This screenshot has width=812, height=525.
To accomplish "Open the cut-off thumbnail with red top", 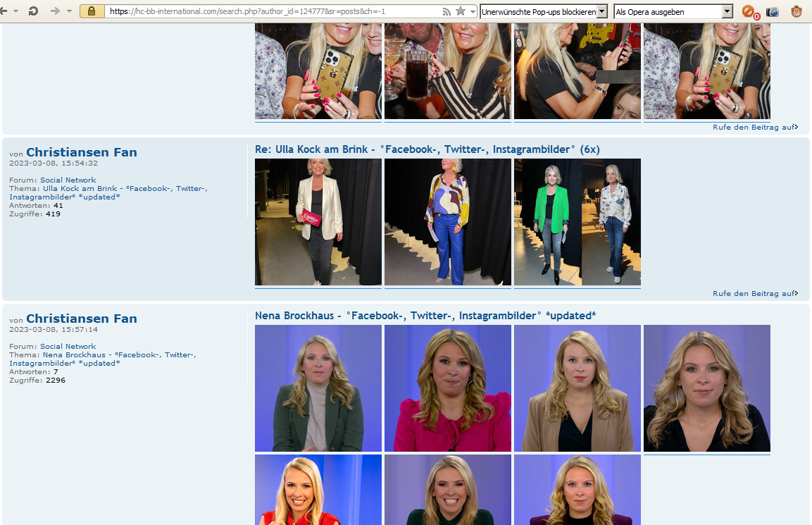I will point(318,490).
